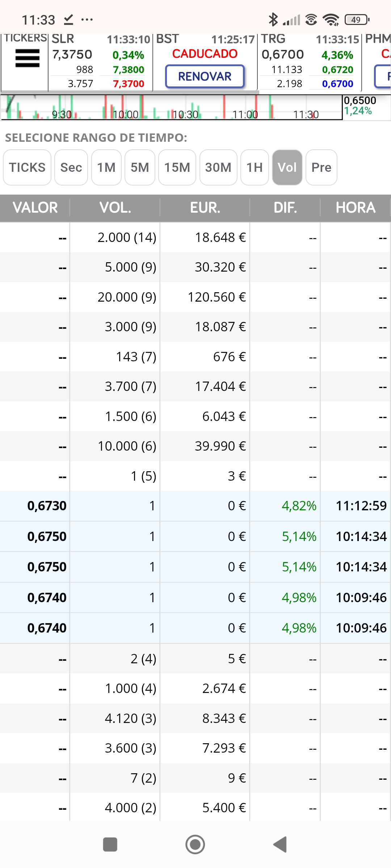Tap the Bluetooth status icon
This screenshot has width=391, height=868.
pos(273,20)
